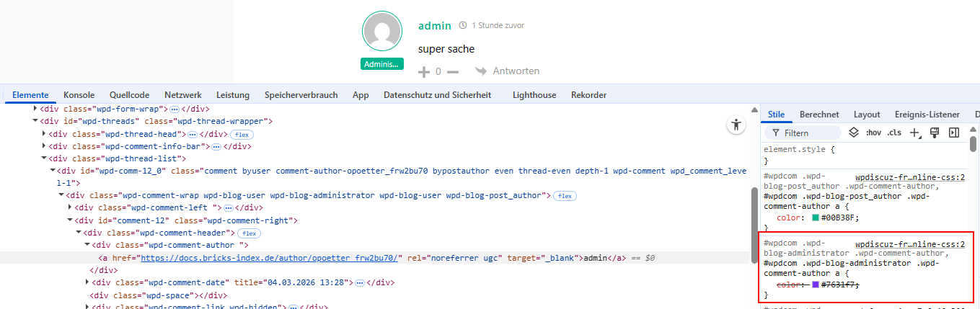Open the accessibility tree view button
This screenshot has width=980, height=309.
[736, 125]
